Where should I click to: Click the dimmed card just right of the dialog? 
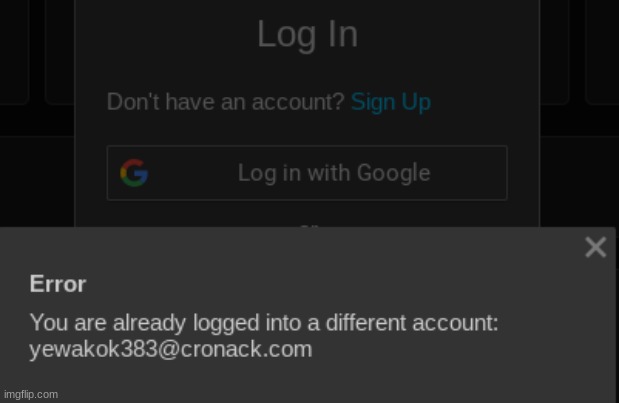click(x=554, y=51)
